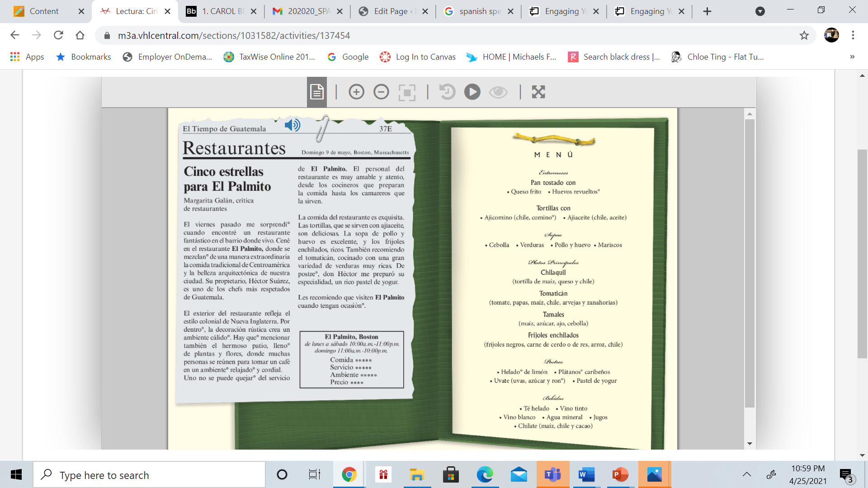Click the reader's vertical scrollbar thumb
The height and width of the screenshot is (488, 868).
point(750,262)
